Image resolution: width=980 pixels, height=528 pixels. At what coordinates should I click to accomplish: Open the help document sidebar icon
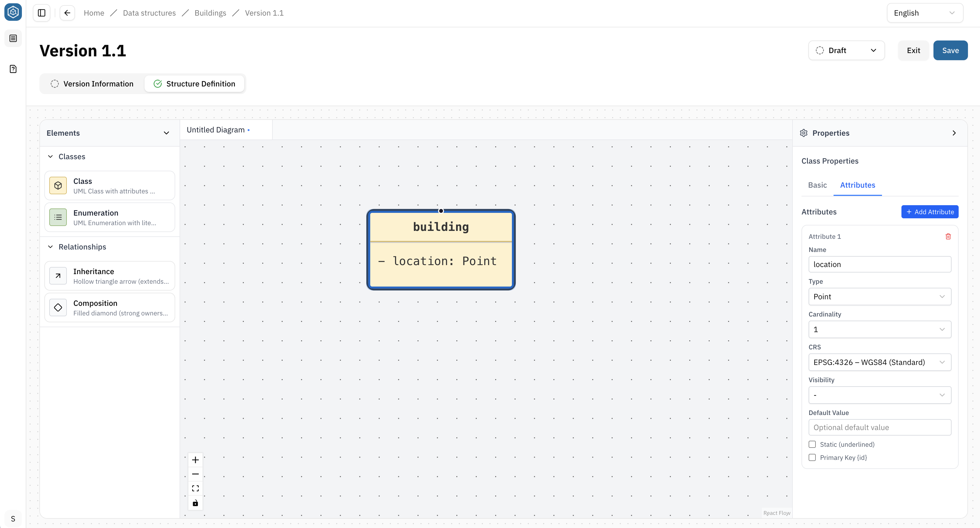(x=13, y=69)
